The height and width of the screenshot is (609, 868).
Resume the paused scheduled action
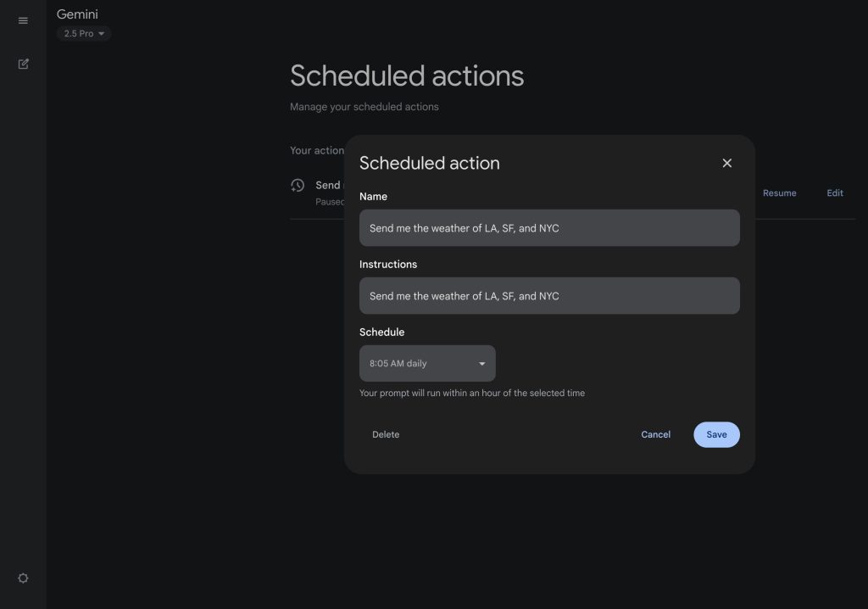779,193
